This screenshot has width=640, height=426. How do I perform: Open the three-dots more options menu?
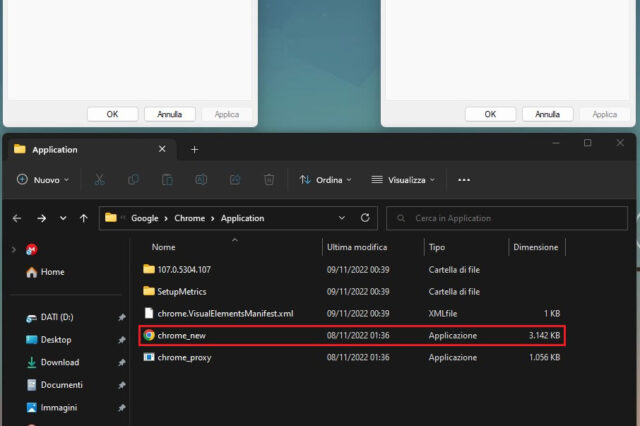464,180
